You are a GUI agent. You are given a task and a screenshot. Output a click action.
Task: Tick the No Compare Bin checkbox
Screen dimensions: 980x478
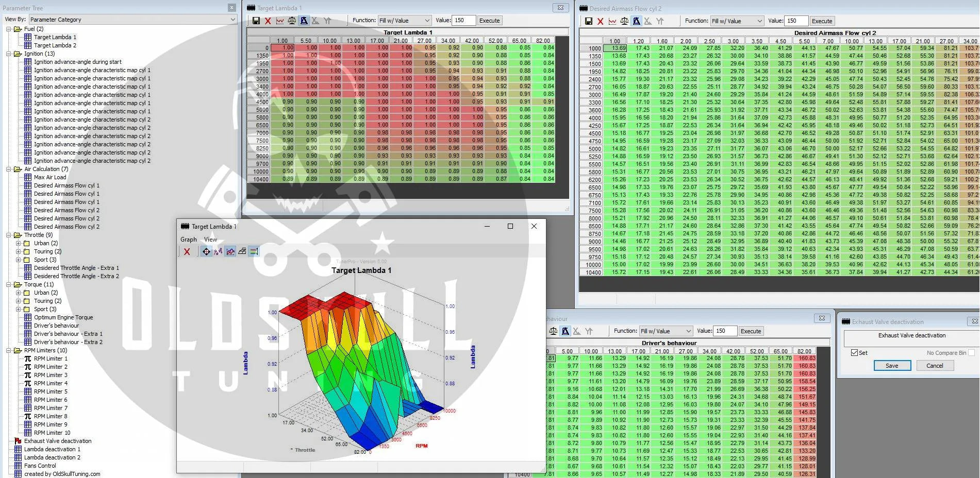coord(971,353)
